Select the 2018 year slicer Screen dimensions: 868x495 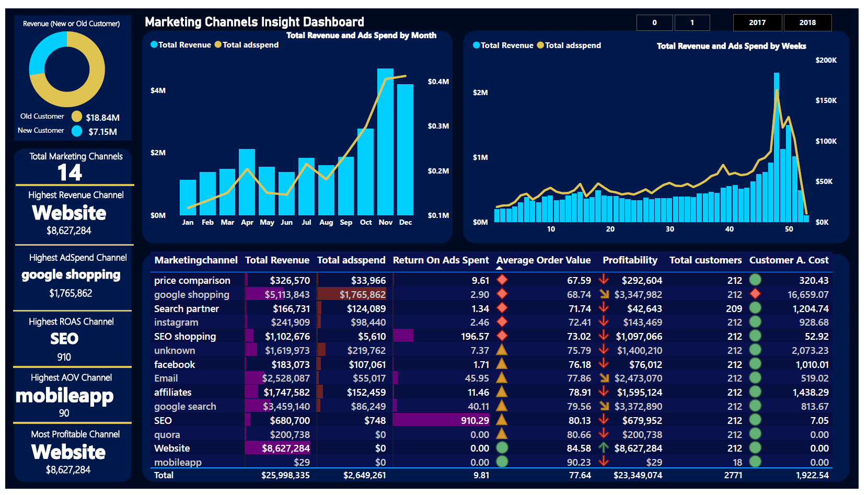(807, 22)
